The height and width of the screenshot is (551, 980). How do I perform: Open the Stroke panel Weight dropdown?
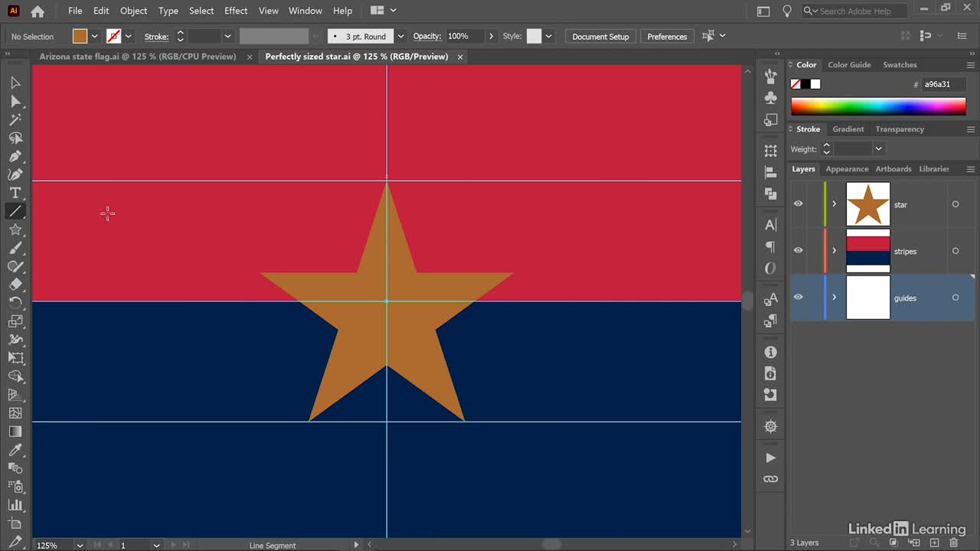click(878, 149)
